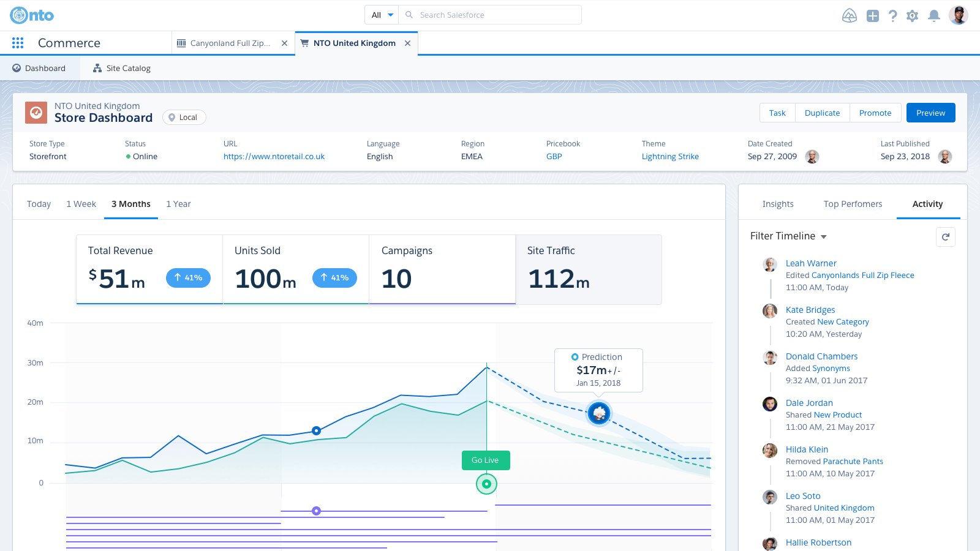Select the Total Revenue metric card
The height and width of the screenshot is (551, 980).
click(x=149, y=269)
